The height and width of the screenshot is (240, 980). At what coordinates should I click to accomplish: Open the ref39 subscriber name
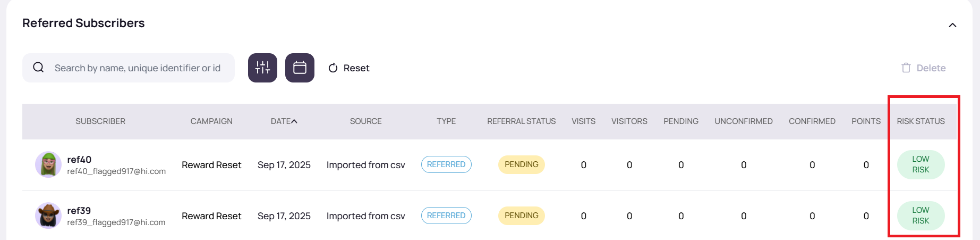tap(79, 210)
